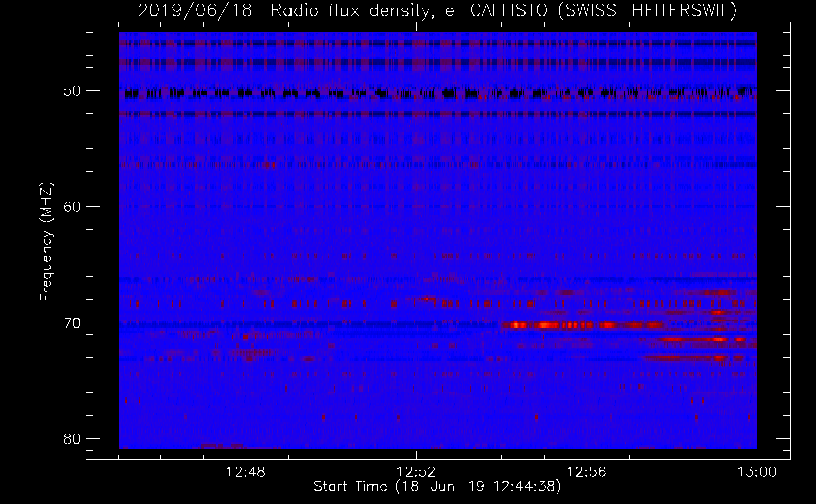
Task: Click the black dashed interference band at 50 MHz
Action: (438, 93)
